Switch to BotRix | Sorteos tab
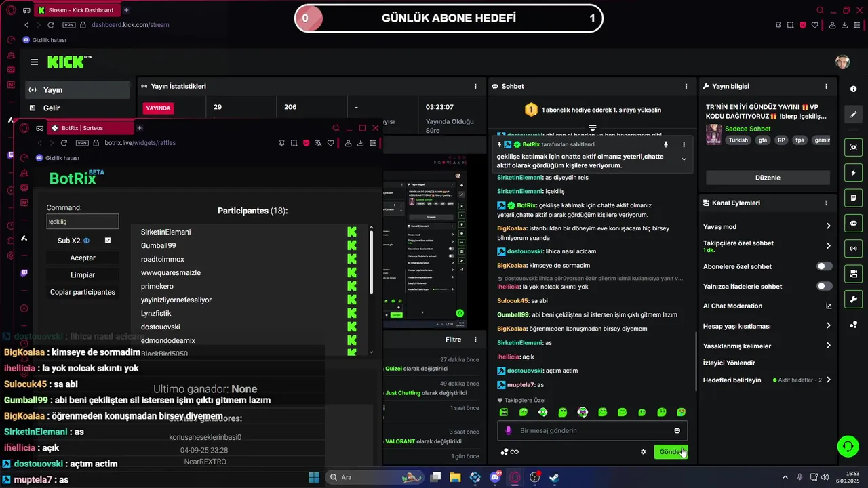The width and height of the screenshot is (868, 488). pos(91,128)
